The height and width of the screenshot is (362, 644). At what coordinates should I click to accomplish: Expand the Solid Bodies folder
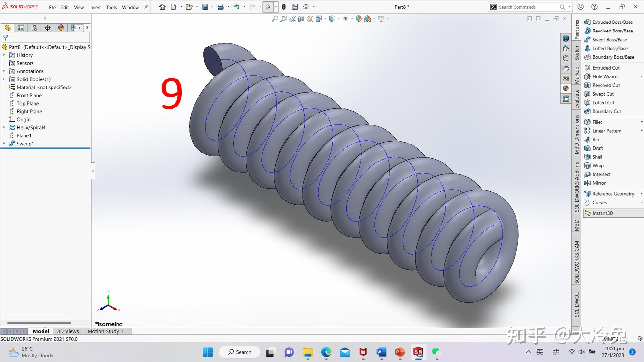4,79
